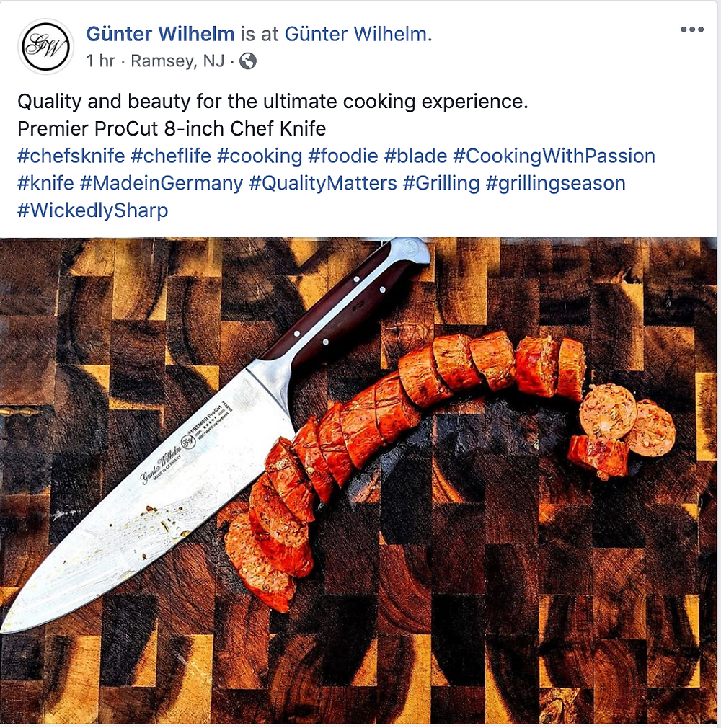The height and width of the screenshot is (728, 721).
Task: Click the Günter Wilhelm GW profile picture
Action: pos(45,47)
